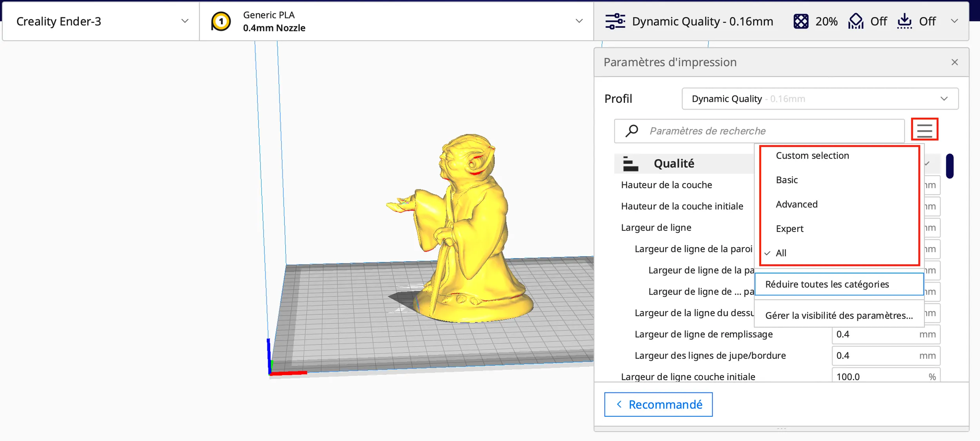The image size is (980, 441).
Task: Click the adhesion Off icon
Action: click(904, 21)
